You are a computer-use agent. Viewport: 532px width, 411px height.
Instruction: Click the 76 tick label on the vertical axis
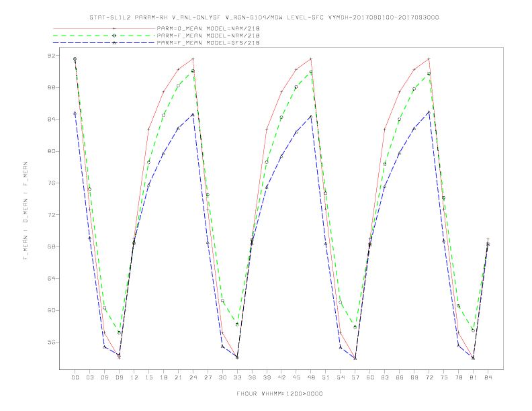[x=51, y=183]
